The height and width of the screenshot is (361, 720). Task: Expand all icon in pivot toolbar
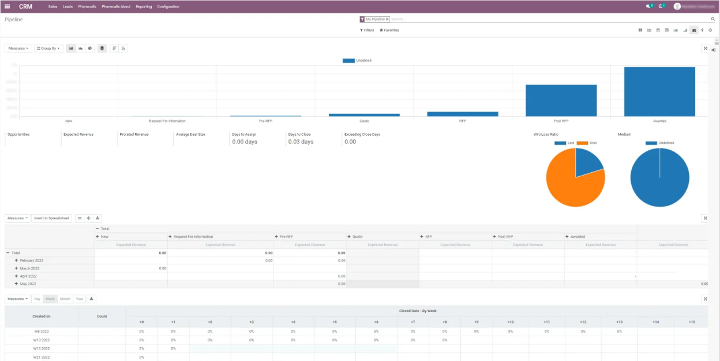(89, 218)
